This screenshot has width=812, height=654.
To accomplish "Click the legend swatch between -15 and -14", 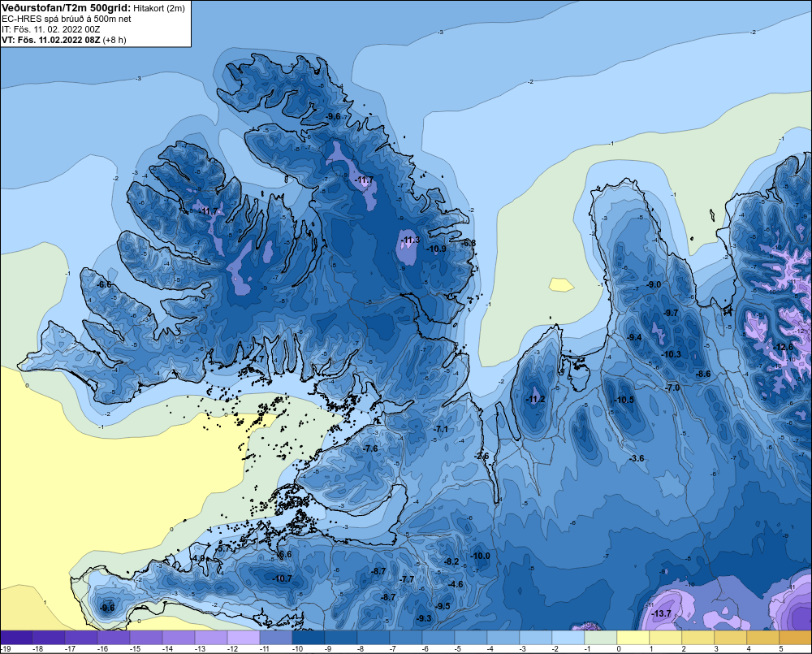I will pos(146,638).
